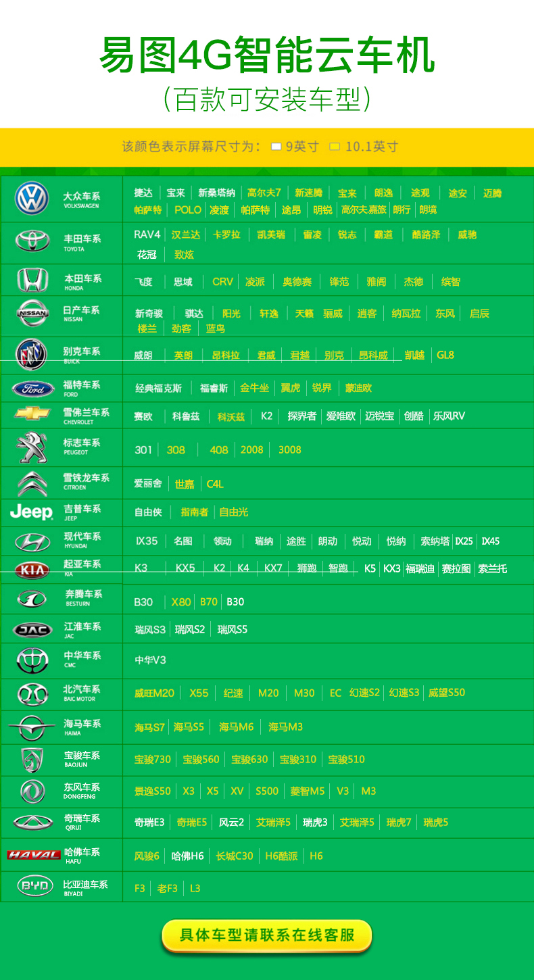This screenshot has height=980, width=534.
Task: Select the 新桑塔纳 model
Action: tap(216, 193)
